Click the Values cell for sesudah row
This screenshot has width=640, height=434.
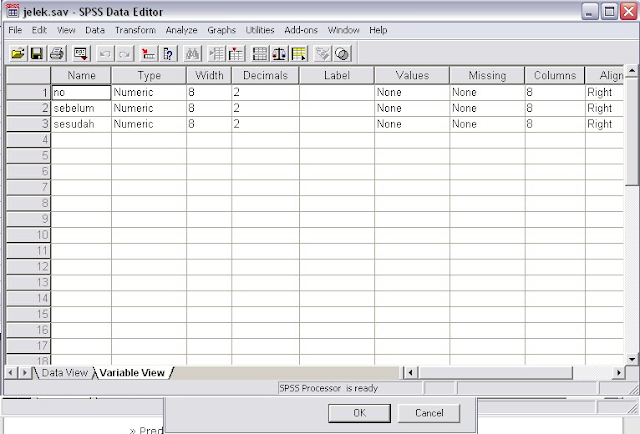[412, 124]
